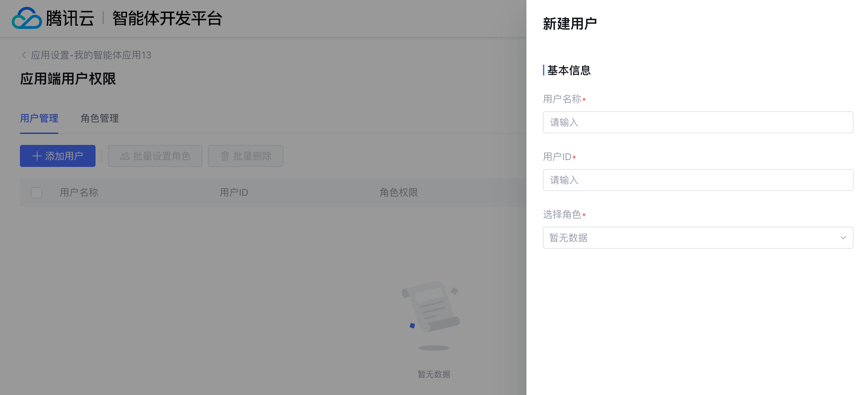Click the plus icon on 添加用户
The height and width of the screenshot is (395, 868).
click(37, 156)
